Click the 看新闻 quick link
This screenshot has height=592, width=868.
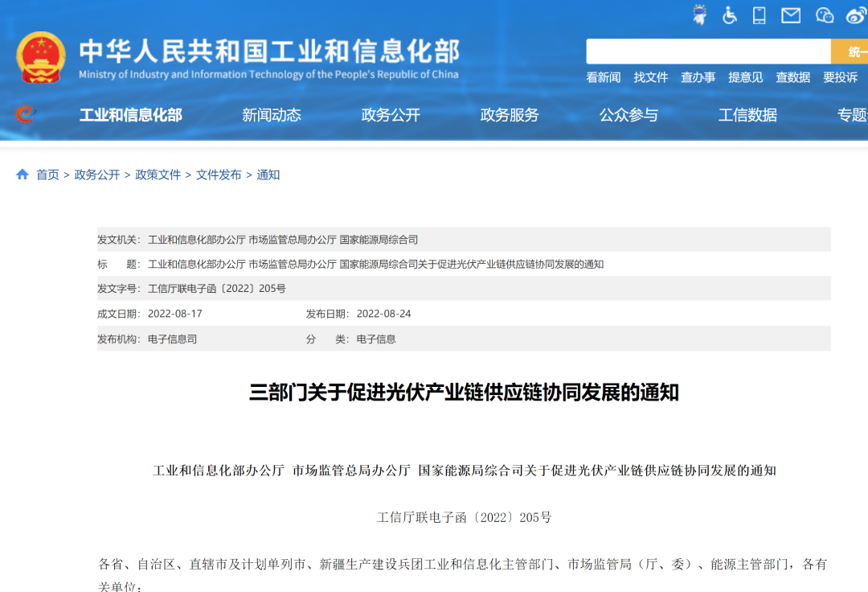[x=604, y=77]
